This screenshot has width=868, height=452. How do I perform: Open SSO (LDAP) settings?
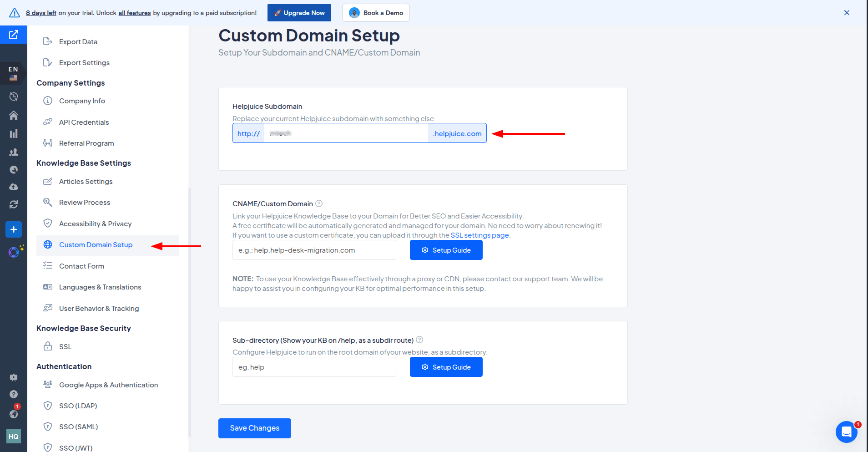coord(108,406)
